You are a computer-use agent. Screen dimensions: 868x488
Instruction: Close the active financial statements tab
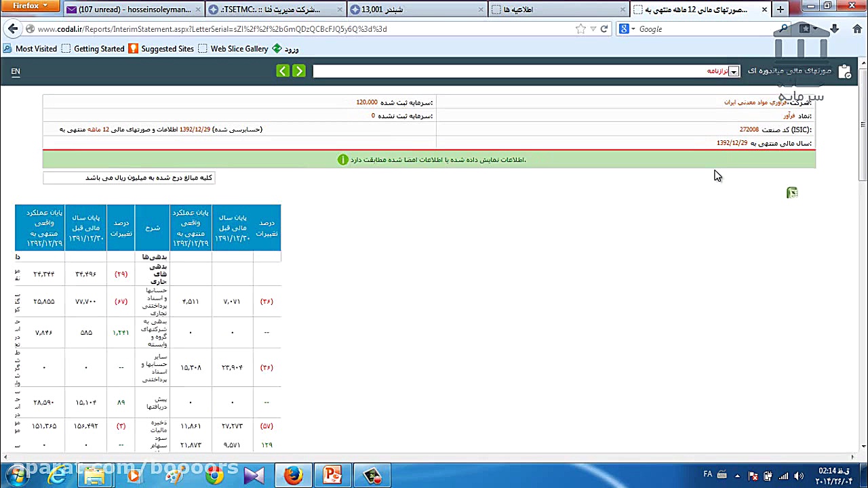[x=764, y=9]
